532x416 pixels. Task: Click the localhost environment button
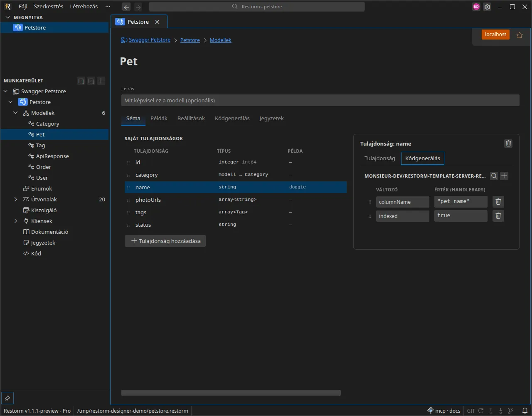click(495, 35)
